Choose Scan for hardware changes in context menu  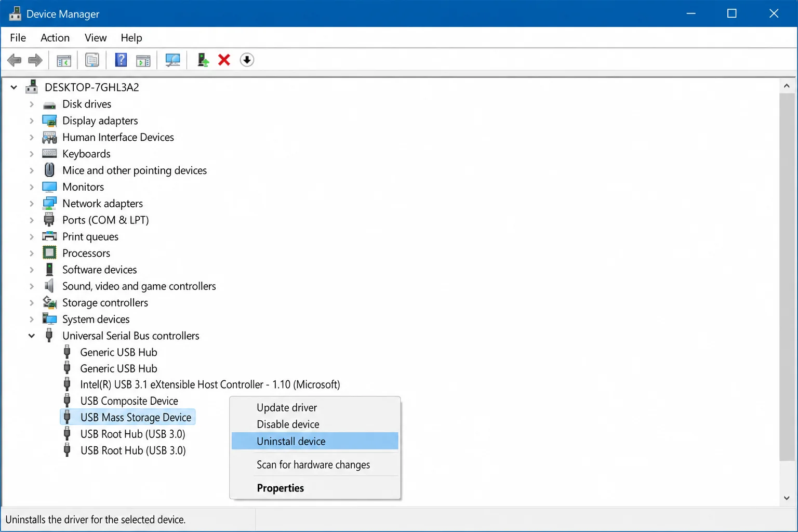(x=315, y=464)
